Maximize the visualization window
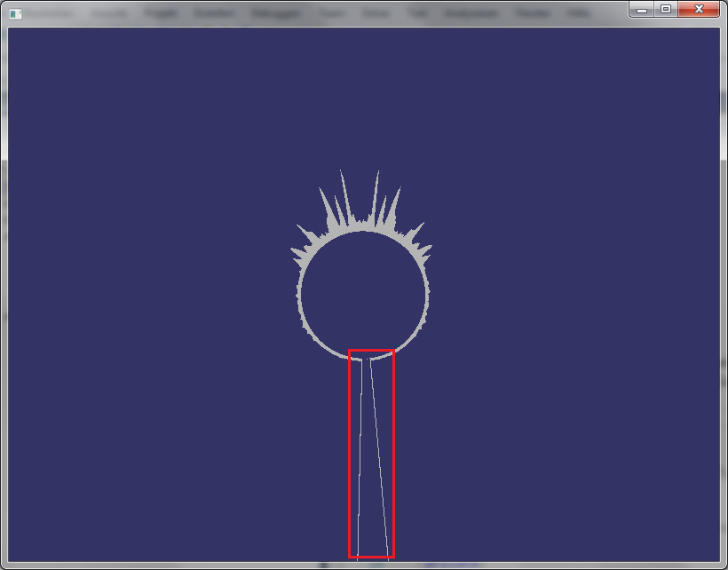This screenshot has width=728, height=570. 665,9
